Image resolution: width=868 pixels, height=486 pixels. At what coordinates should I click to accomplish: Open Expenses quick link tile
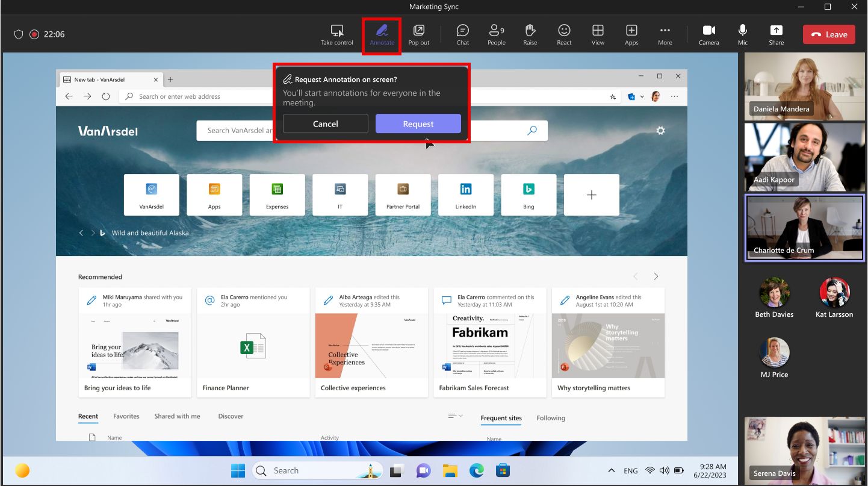pyautogui.click(x=277, y=195)
